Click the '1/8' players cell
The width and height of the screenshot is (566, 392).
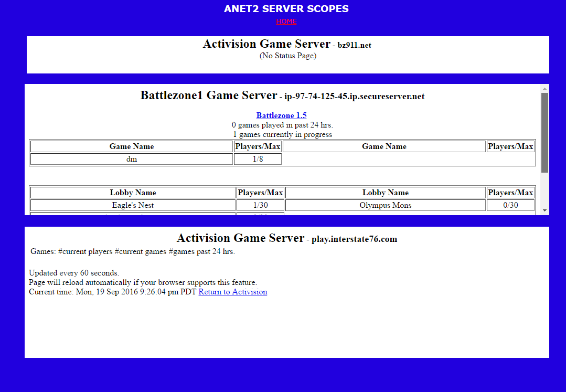click(258, 159)
